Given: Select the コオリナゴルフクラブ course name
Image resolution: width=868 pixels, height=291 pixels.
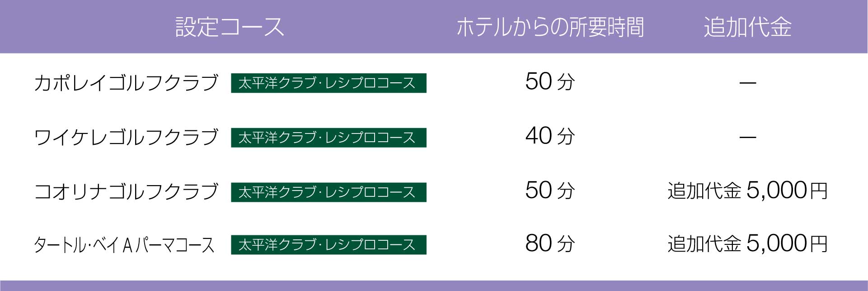Looking at the screenshot, I should coord(126,192).
